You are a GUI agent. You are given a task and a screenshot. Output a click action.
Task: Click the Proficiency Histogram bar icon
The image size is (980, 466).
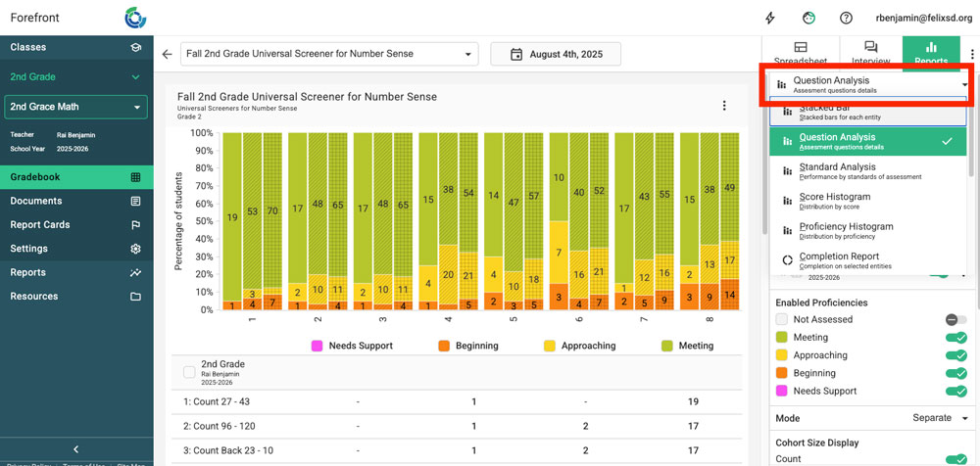click(x=788, y=230)
